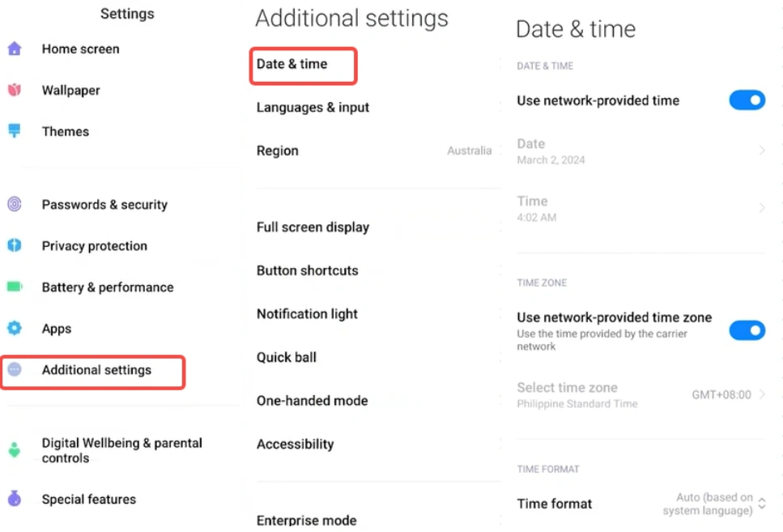783x532 pixels.
Task: Click the Passwords & security fingerprint icon
Action: coord(15,205)
